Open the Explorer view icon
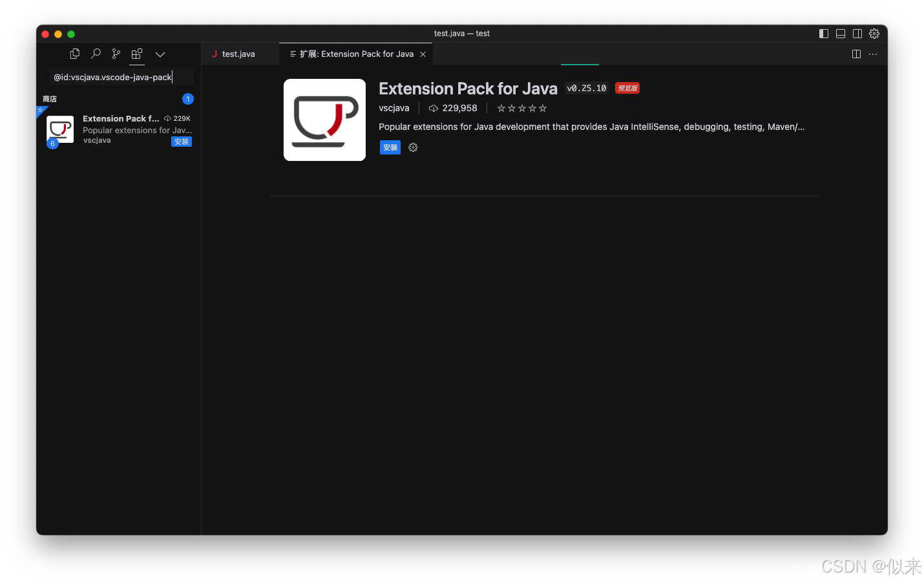This screenshot has height=583, width=924. pyautogui.click(x=75, y=54)
